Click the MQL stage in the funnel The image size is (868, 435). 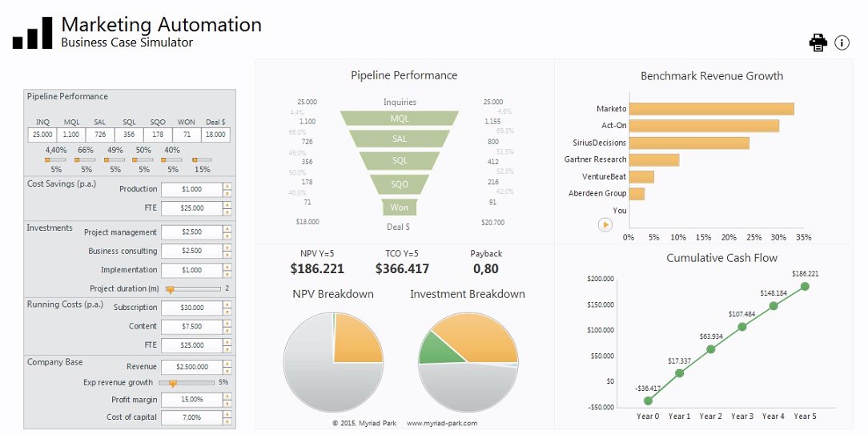point(400,119)
